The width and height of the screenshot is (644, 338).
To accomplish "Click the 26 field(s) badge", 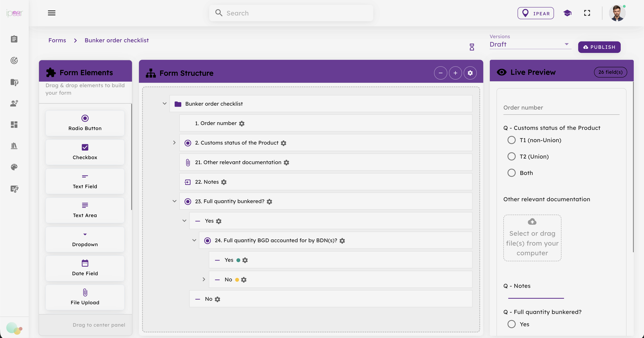I will [610, 72].
